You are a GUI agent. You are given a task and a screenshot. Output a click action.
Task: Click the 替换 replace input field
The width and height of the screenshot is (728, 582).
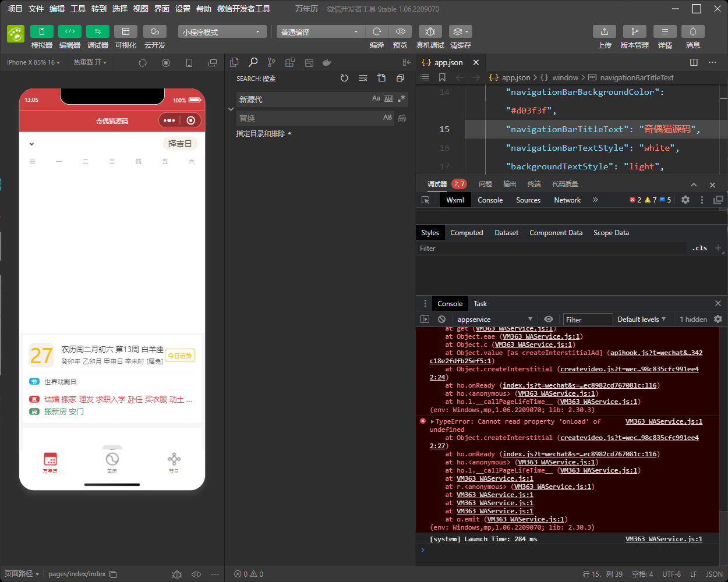click(309, 118)
